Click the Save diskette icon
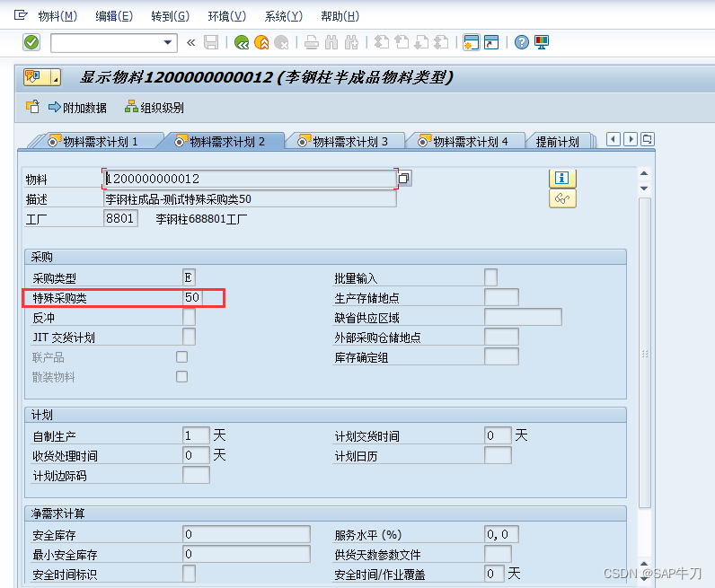Viewport: 715px width, 588px height. tap(211, 43)
